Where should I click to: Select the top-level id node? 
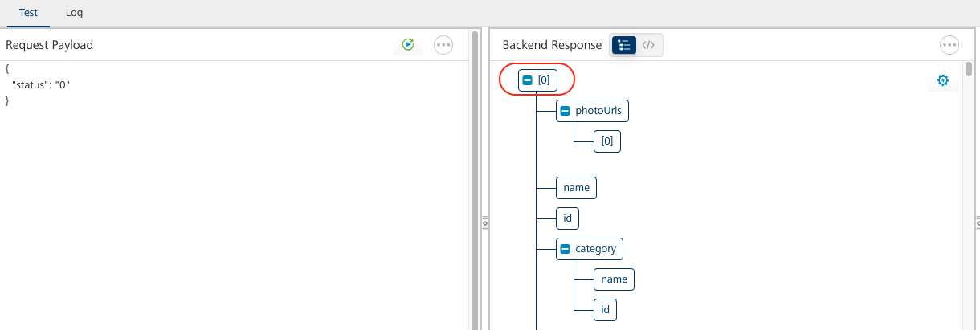point(567,218)
